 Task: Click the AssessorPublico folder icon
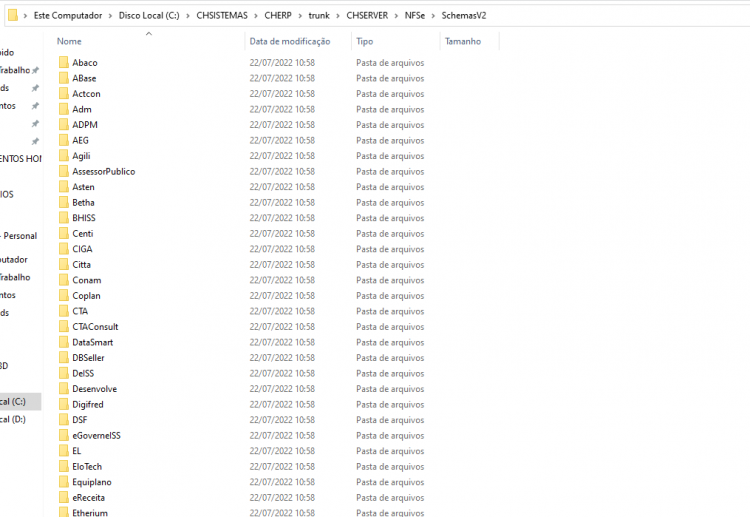point(64,171)
